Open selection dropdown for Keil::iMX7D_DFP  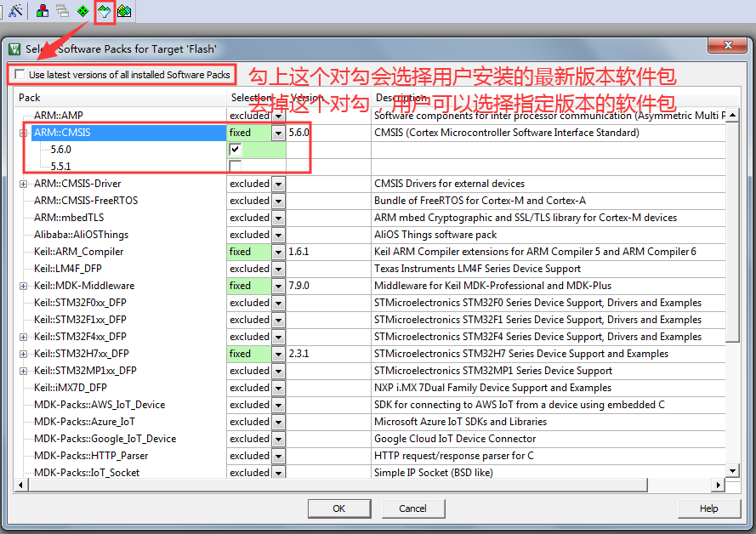(278, 388)
